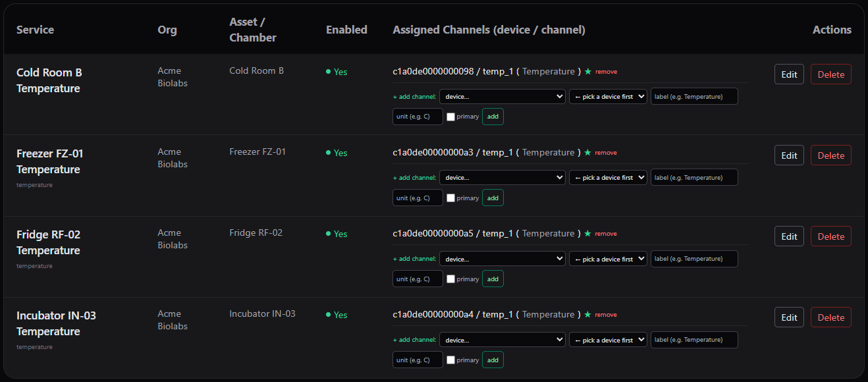Remove the temp_1 channel from Cold Room B
This screenshot has width=868, height=382.
point(606,72)
